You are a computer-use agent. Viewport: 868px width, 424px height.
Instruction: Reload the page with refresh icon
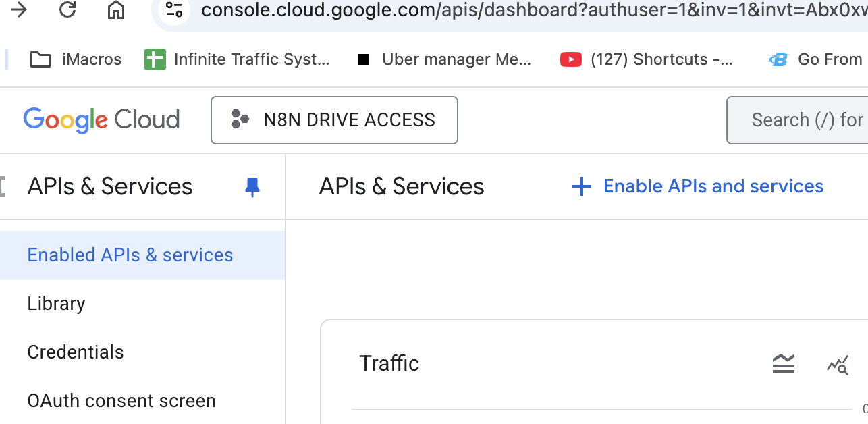point(67,9)
